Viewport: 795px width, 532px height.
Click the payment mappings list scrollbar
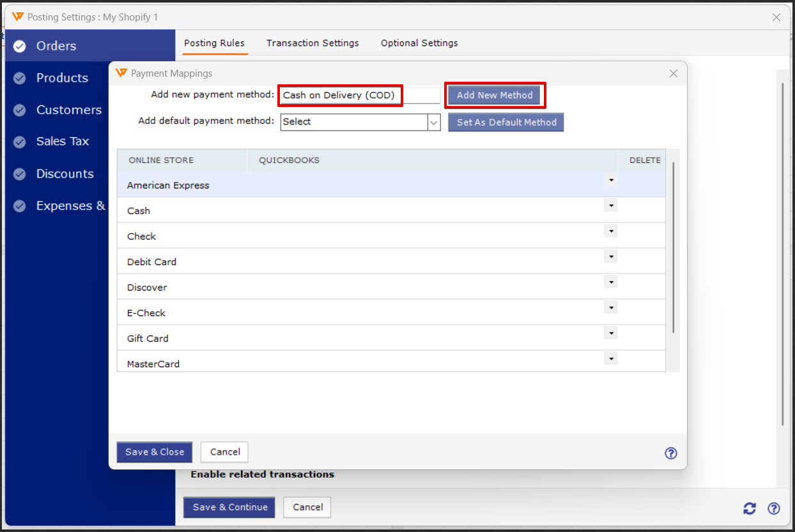pos(674,247)
